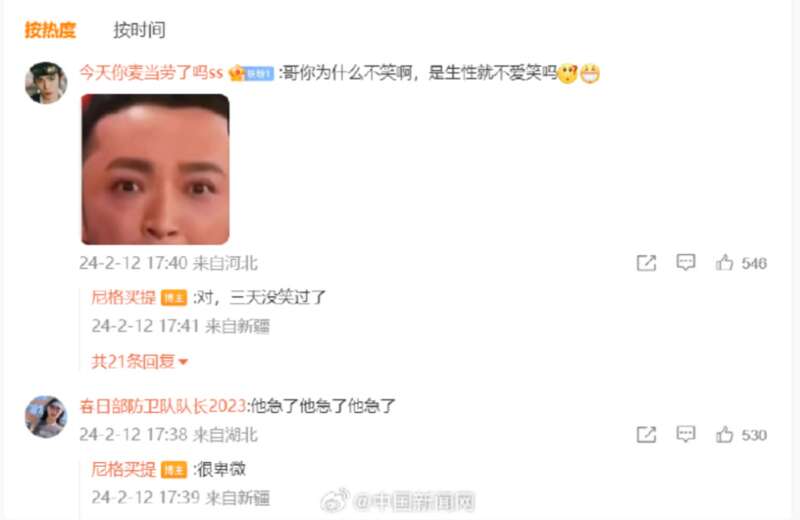Click the dropdown arrow after 共21条回复
This screenshot has width=800, height=520.
[x=183, y=362]
